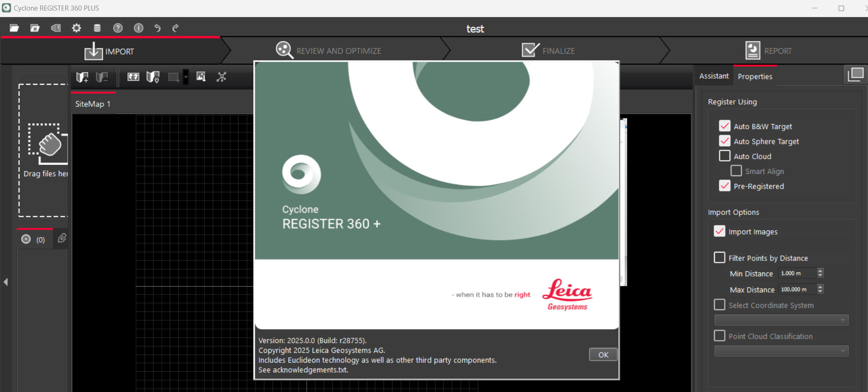The width and height of the screenshot is (868, 392).
Task: Add a new SiteMap icon
Action: click(82, 77)
